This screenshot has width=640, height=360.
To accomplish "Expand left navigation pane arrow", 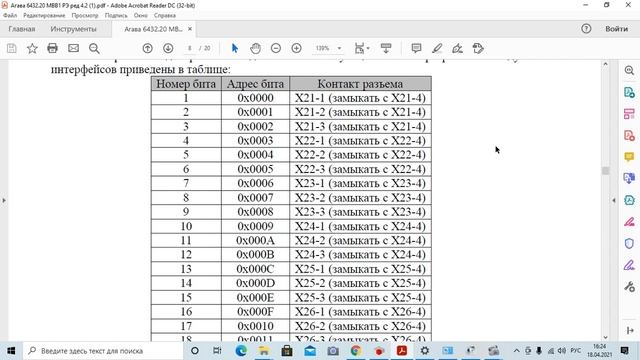I will coord(4,200).
